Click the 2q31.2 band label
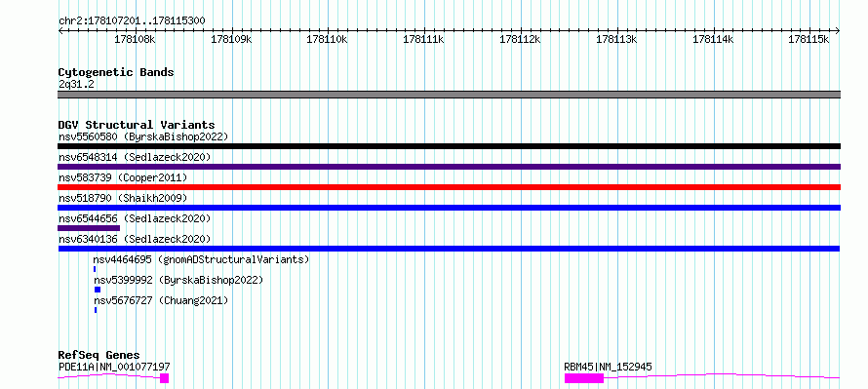Viewport: 868px width, 389px height. click(x=76, y=84)
